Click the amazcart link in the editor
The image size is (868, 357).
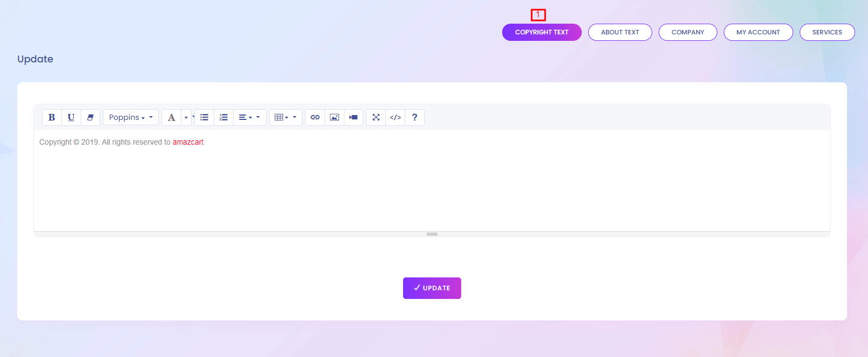tap(188, 142)
